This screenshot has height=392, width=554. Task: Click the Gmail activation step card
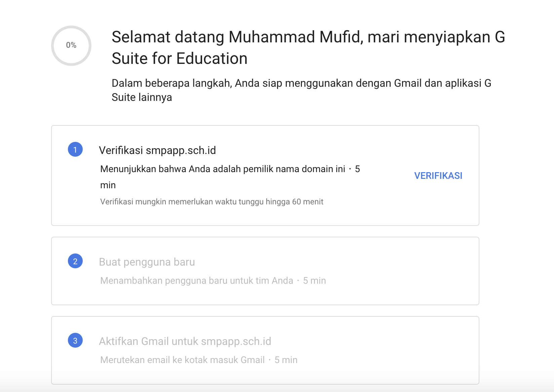pyautogui.click(x=265, y=350)
